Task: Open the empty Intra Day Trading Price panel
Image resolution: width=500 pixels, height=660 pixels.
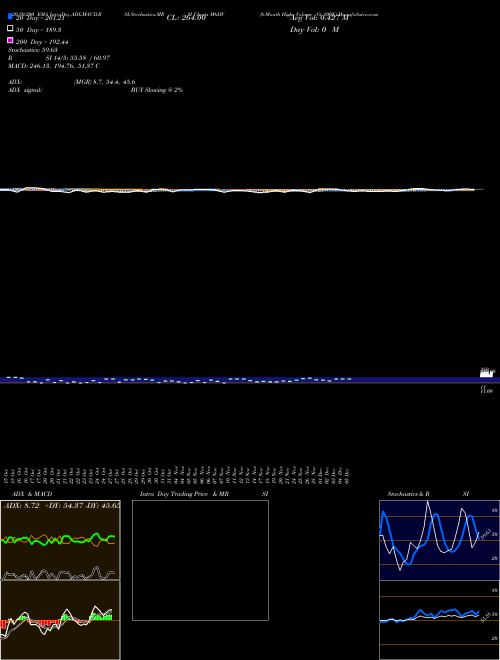Action: [x=200, y=560]
